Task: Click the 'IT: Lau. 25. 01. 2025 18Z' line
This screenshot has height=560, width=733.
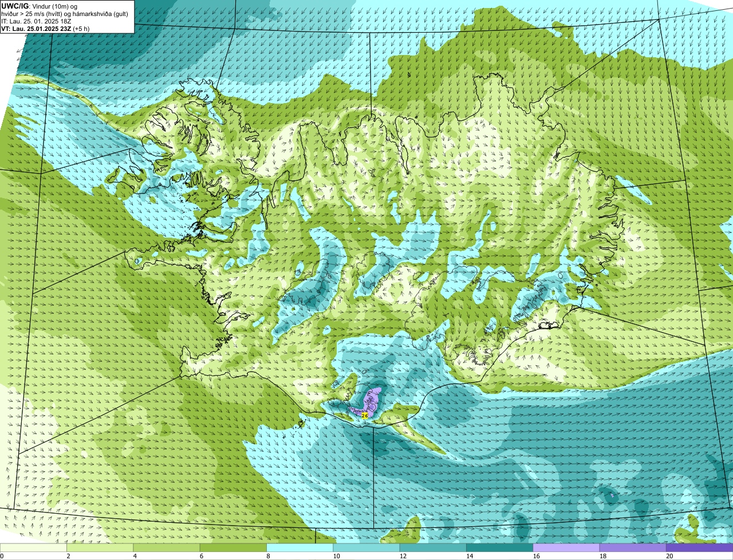Action: [x=37, y=21]
